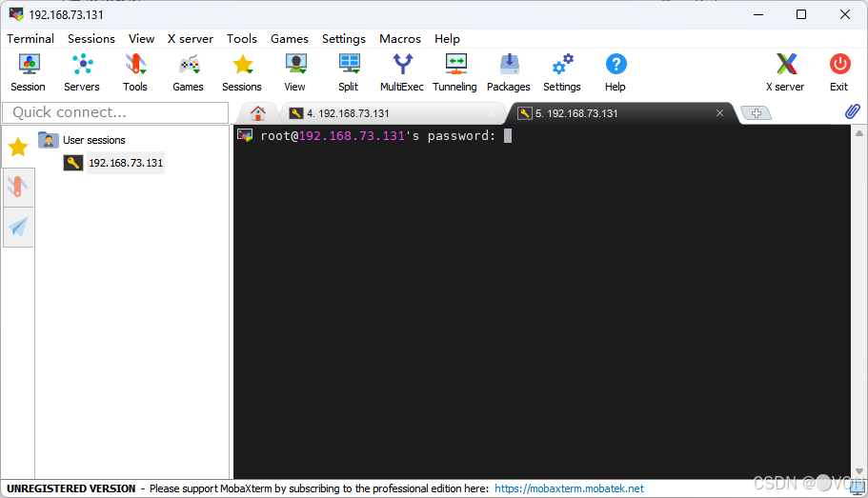Click the UNREGISTERED VERSION status text

[x=71, y=488]
